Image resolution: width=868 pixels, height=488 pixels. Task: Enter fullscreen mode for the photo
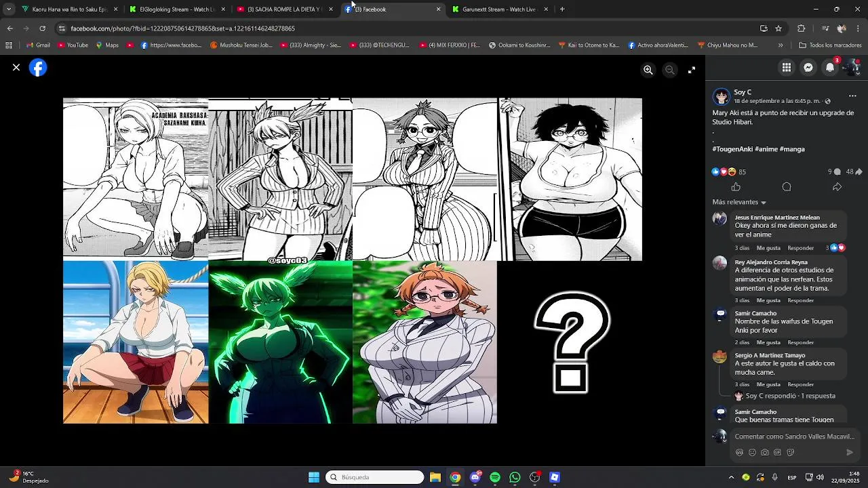692,70
